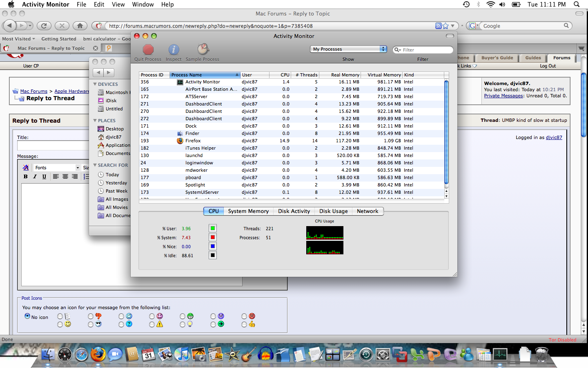Select the light bulb post icon radio
This screenshot has width=588, height=368.
[183, 324]
